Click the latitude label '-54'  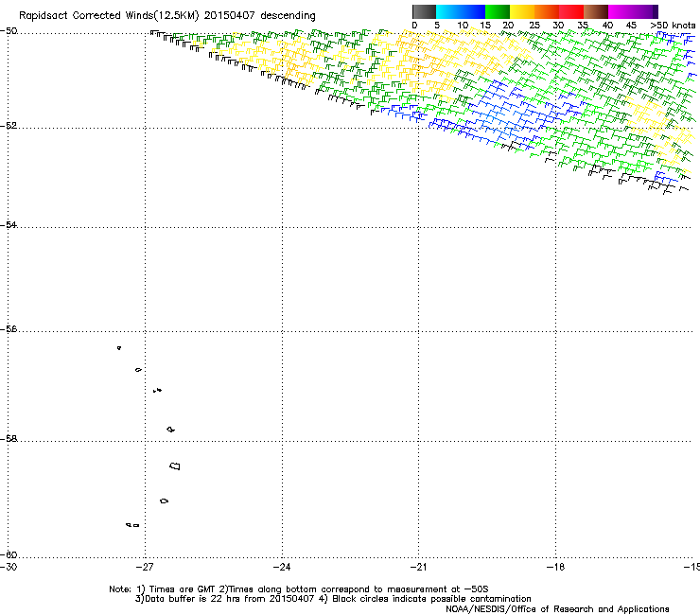(9, 224)
